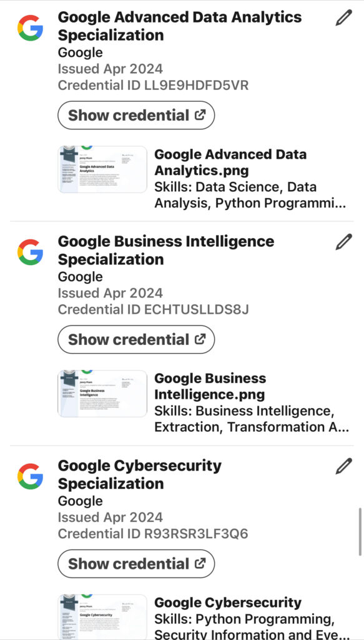Click the Google Cybersecurity media title
364x640 pixels.
pyautogui.click(x=228, y=602)
